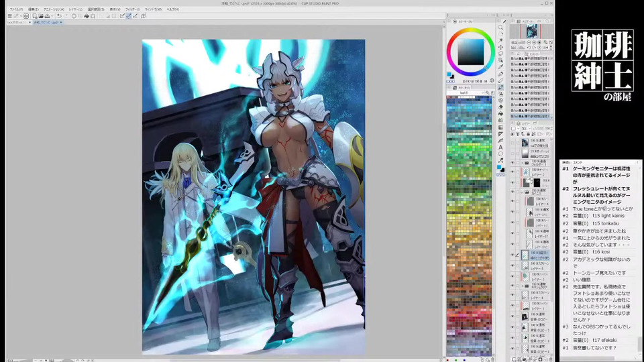644x362 pixels.
Task: Switch to the first document tab 'lack…'
Action: [x=18, y=22]
